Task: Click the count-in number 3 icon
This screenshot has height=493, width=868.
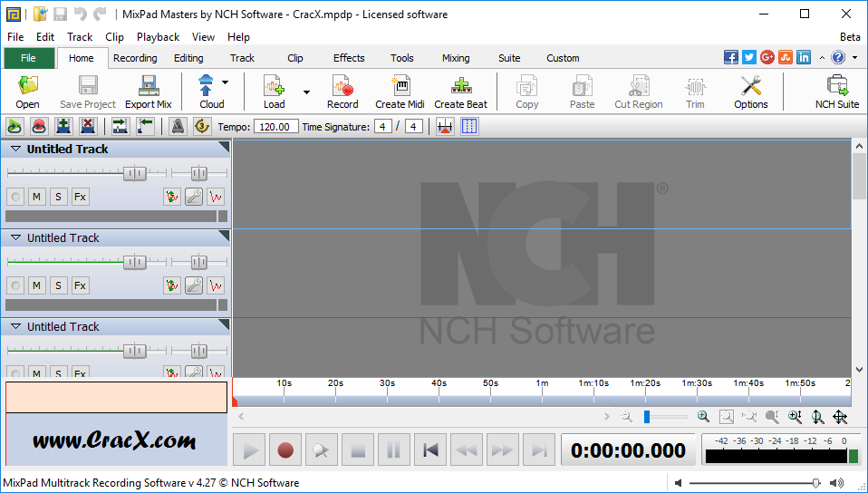Action: point(201,127)
